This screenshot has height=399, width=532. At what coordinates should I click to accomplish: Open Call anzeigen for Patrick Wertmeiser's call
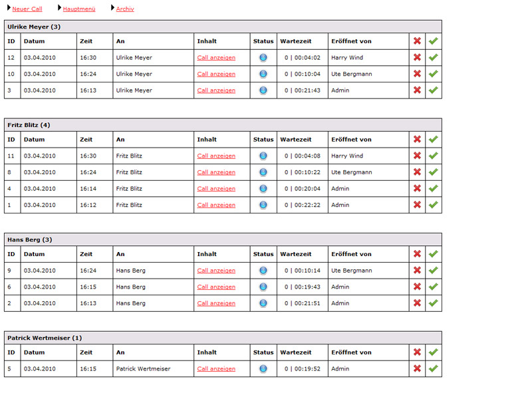point(216,369)
